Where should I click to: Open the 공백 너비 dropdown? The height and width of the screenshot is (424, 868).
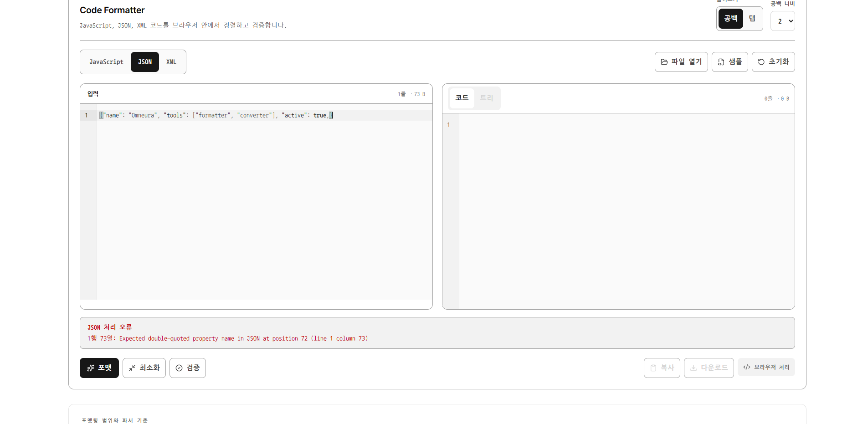[x=783, y=21]
